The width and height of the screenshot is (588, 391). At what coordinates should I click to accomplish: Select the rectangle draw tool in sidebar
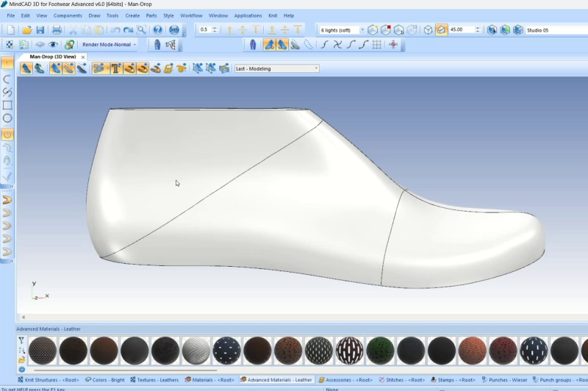pyautogui.click(x=7, y=105)
